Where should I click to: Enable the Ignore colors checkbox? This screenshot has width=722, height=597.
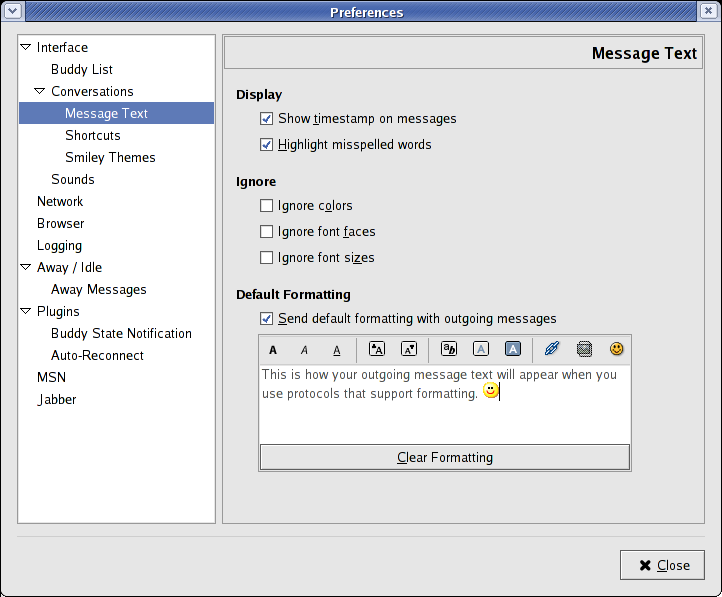click(x=266, y=206)
